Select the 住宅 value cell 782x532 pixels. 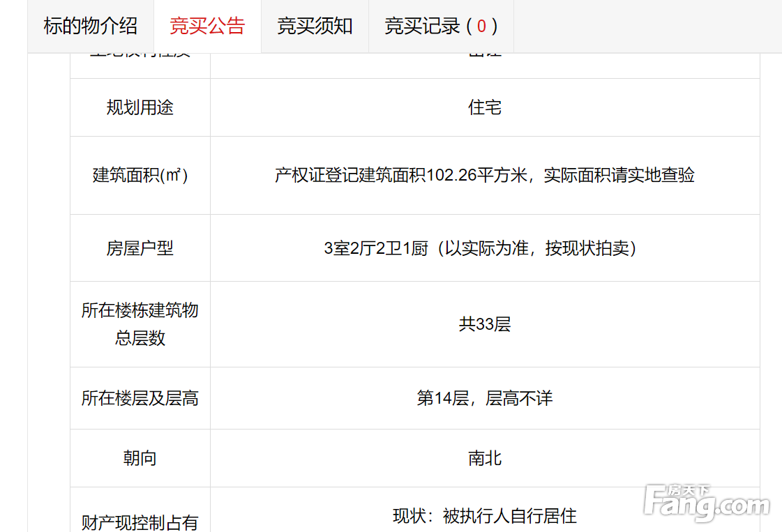485,107
